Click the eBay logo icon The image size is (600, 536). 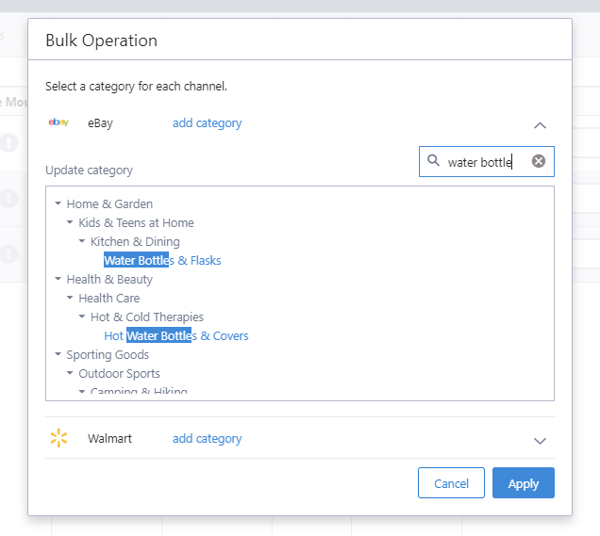[58, 123]
